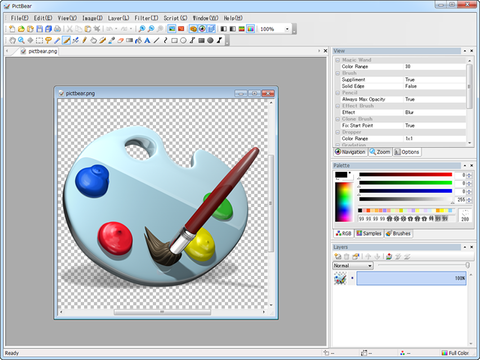The height and width of the screenshot is (360, 480).
Task: Click the New file icon in toolbar
Action: [12, 29]
